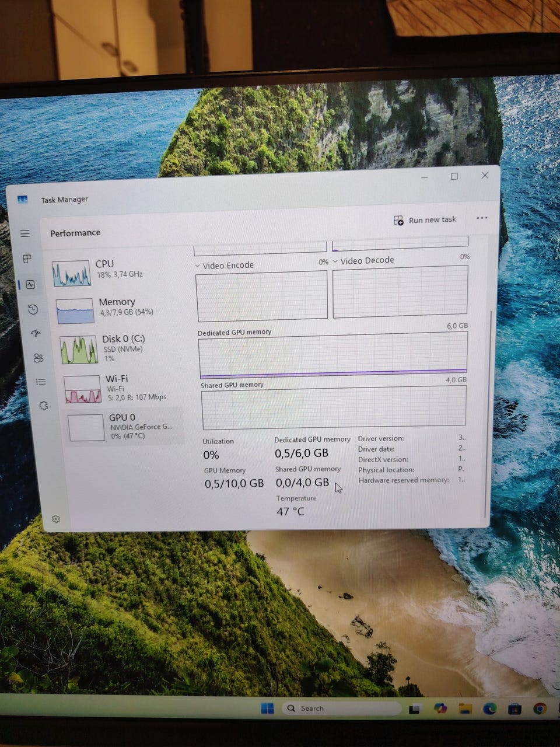Click the DirectX version label
Image resolution: width=560 pixels, height=747 pixels.
[x=383, y=460]
